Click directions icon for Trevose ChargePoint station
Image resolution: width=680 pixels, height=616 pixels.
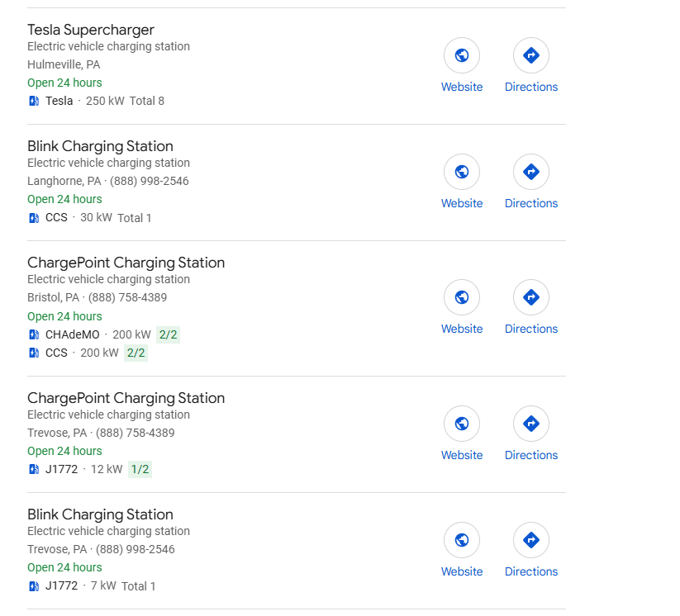click(x=530, y=424)
